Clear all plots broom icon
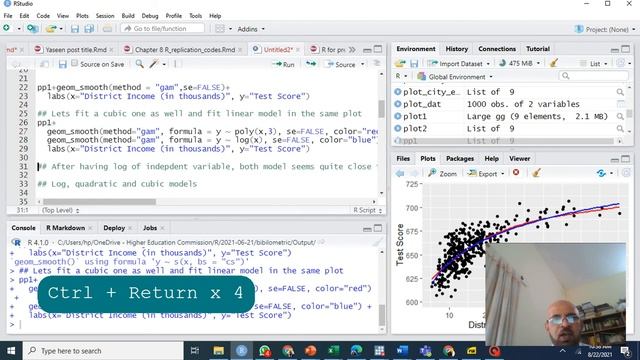 (536, 173)
